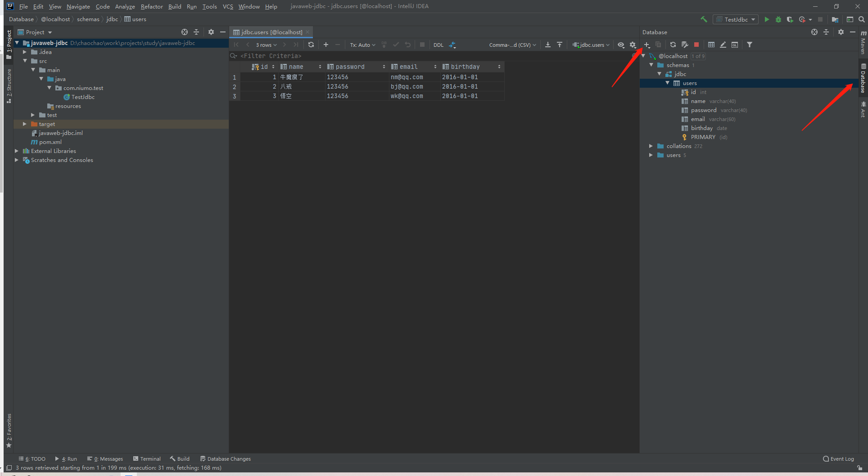Open Database panel filter funnel icon
The height and width of the screenshot is (476, 868).
750,45
